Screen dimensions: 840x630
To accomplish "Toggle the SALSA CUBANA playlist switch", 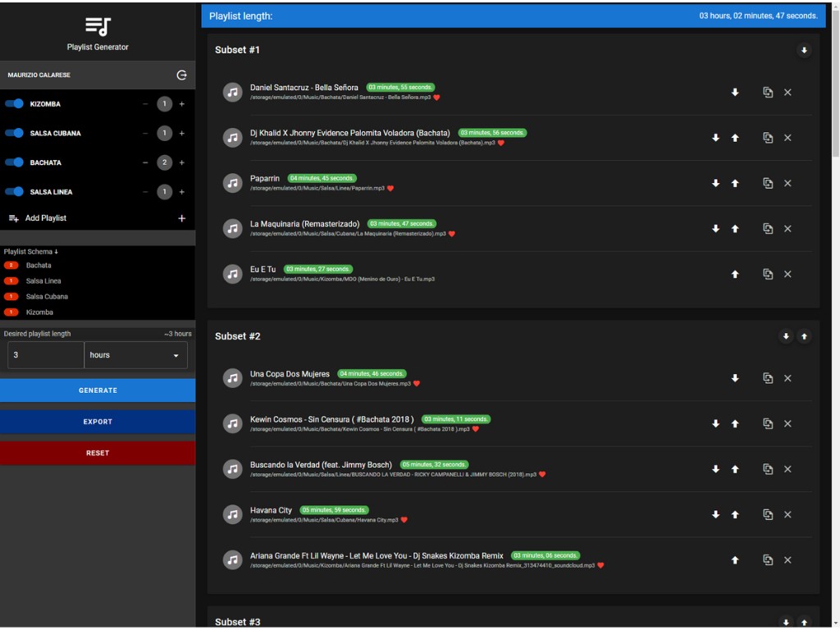I will point(15,133).
